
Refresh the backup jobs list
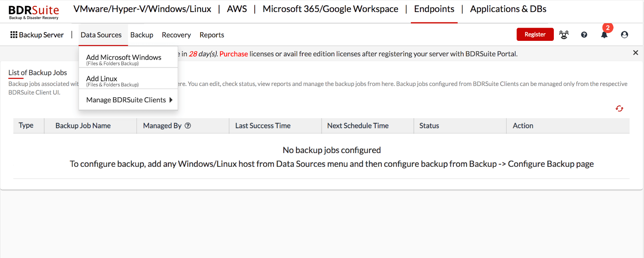pyautogui.click(x=619, y=108)
